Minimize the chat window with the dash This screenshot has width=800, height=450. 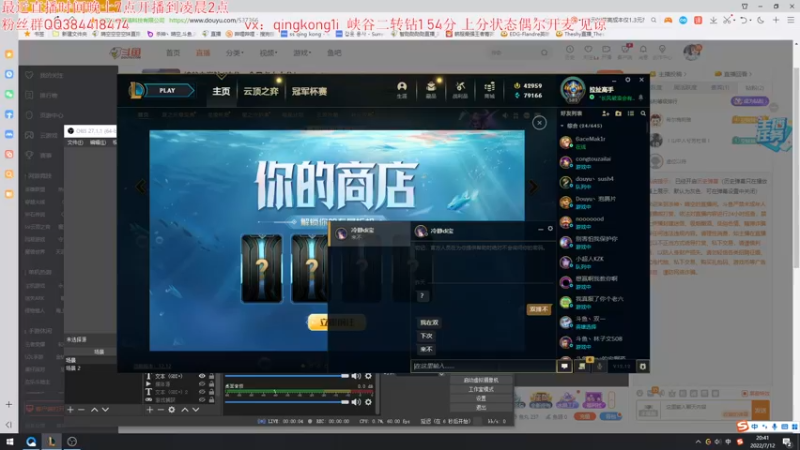pyautogui.click(x=540, y=230)
